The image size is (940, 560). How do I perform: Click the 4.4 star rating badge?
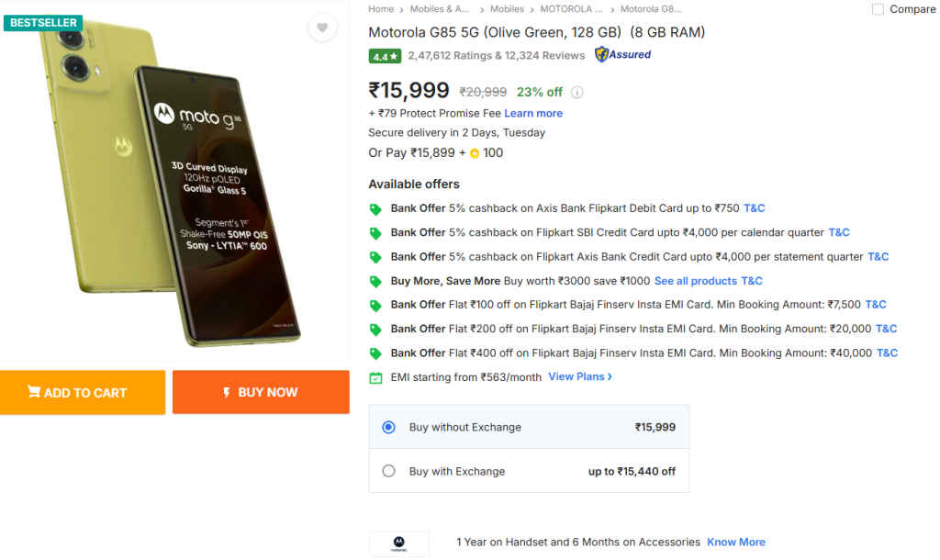[x=385, y=56]
